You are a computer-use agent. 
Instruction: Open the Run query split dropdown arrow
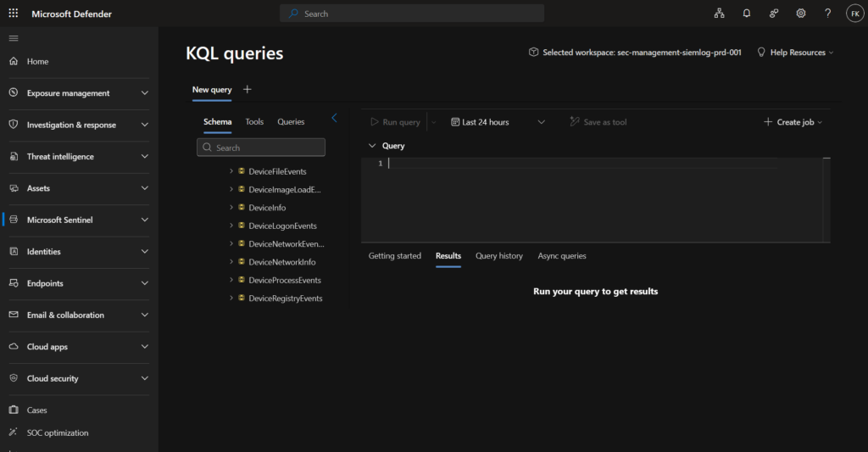tap(433, 122)
